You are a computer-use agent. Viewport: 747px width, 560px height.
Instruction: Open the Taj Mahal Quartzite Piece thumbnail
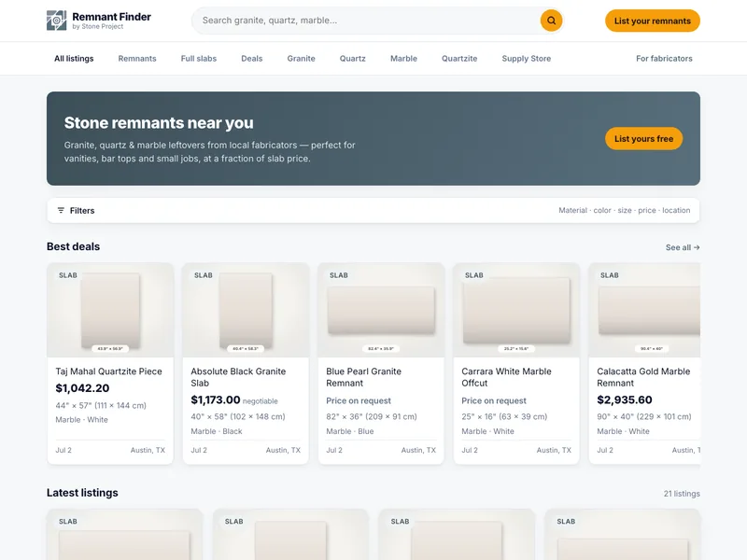coord(110,310)
